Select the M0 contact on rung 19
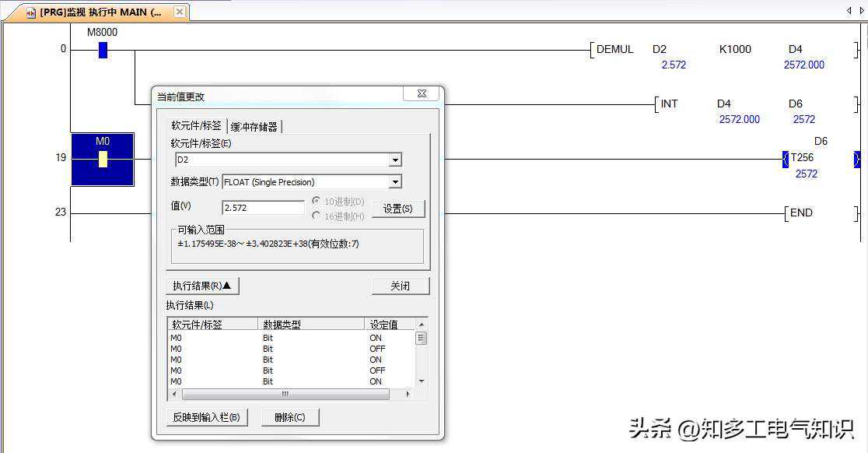 [103, 159]
